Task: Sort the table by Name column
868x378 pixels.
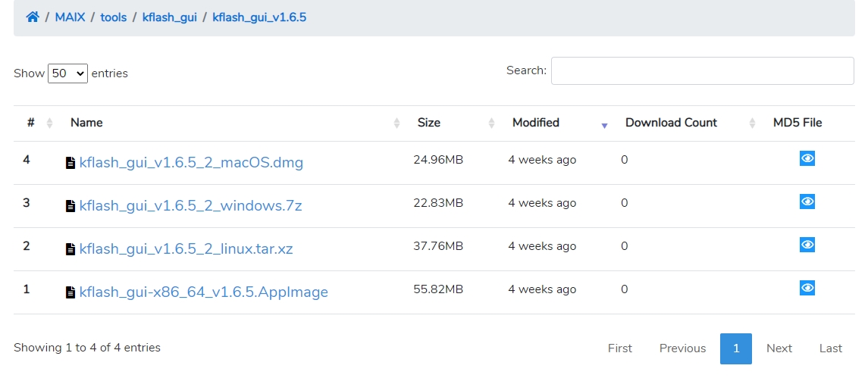Action: pyautogui.click(x=86, y=123)
